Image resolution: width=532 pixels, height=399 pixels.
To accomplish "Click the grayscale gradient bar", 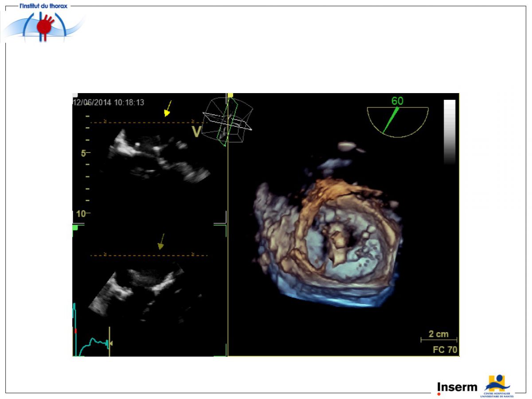I will [450, 132].
